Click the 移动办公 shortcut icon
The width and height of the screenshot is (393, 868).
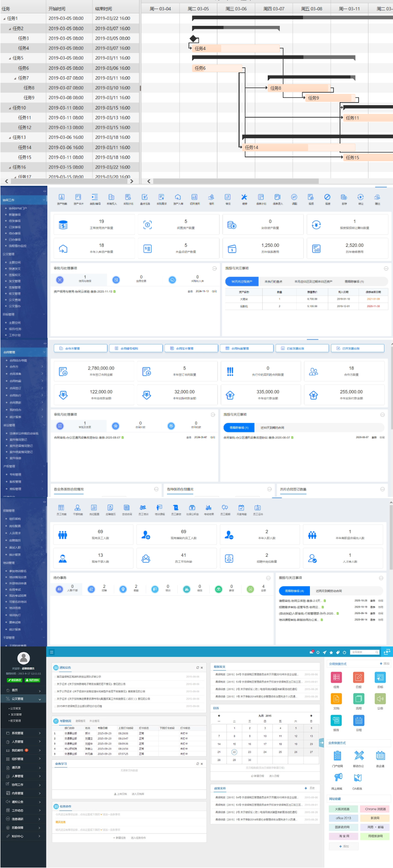359,756
